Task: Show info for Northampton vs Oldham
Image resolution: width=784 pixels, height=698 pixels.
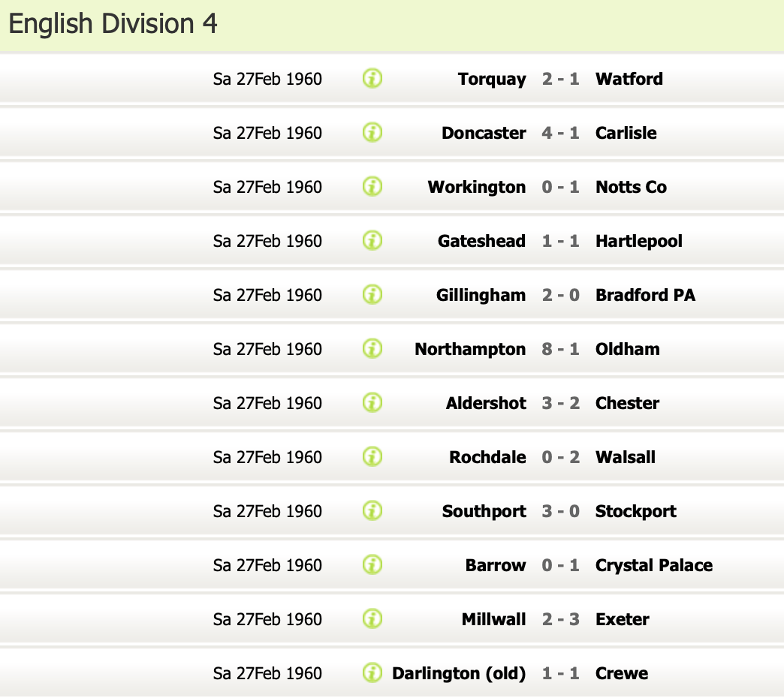Action: (x=372, y=348)
